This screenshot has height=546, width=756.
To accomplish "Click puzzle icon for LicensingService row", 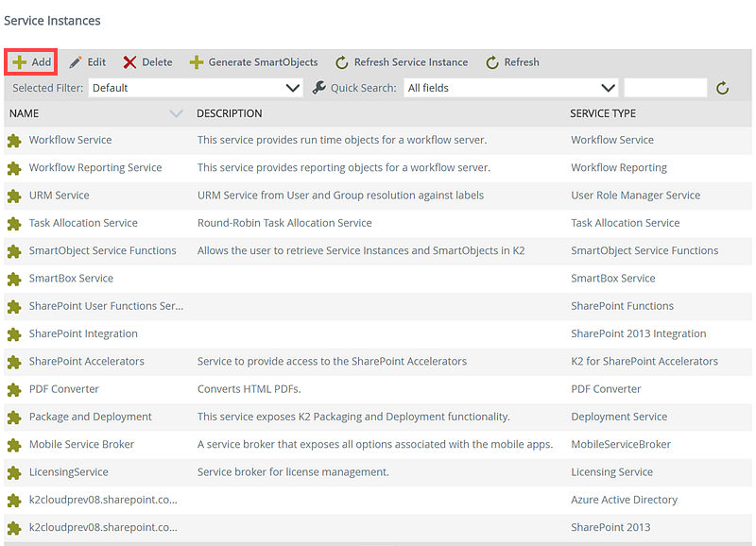I will click(x=14, y=472).
